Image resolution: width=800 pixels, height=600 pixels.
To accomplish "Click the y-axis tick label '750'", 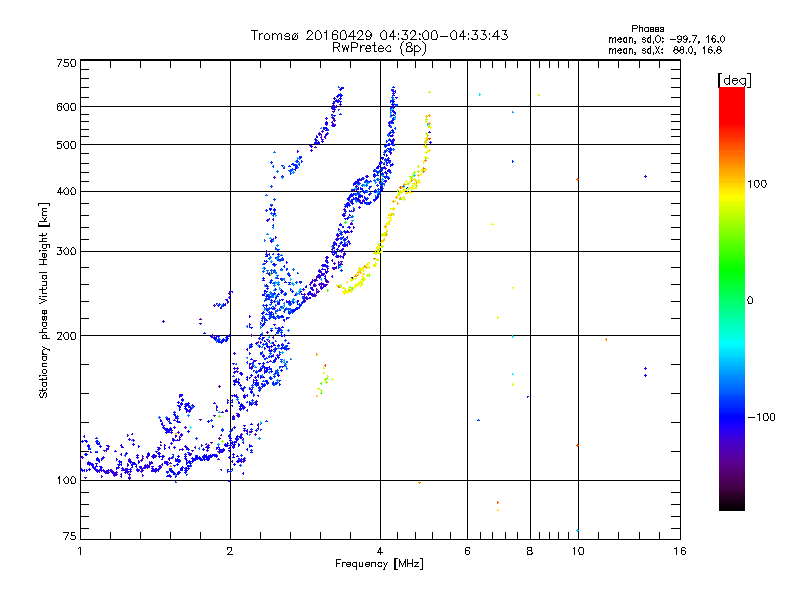I will tap(67, 63).
